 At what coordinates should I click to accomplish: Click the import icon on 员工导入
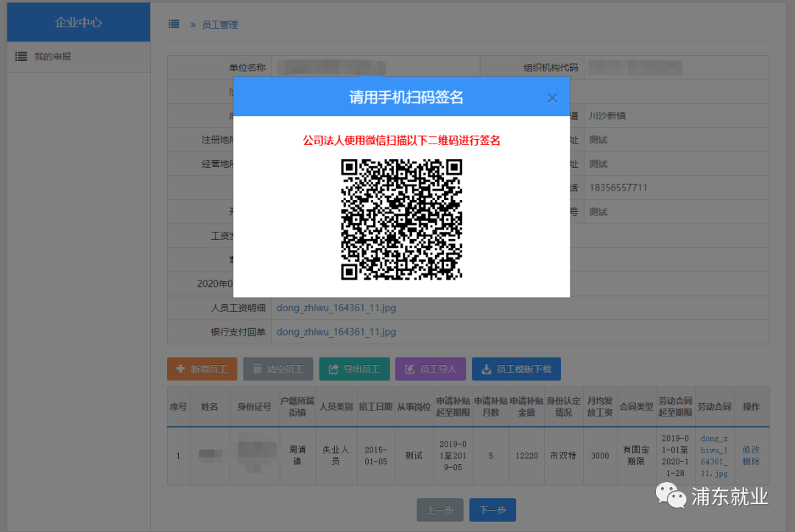[410, 369]
